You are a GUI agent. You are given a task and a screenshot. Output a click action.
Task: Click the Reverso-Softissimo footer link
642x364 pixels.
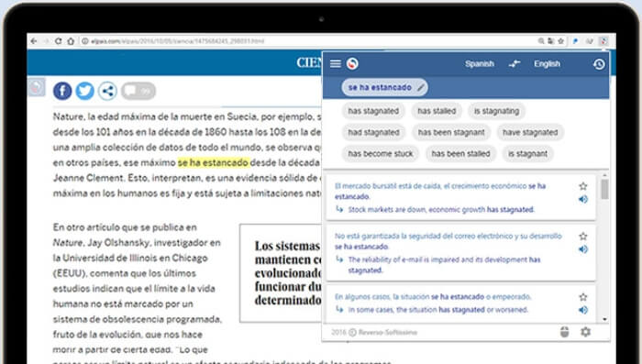[x=387, y=333]
